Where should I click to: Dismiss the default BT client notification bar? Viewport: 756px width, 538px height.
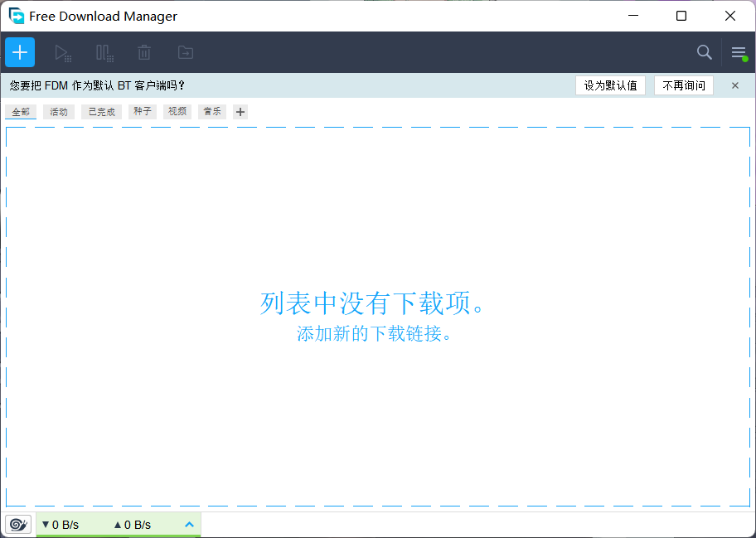coord(734,86)
